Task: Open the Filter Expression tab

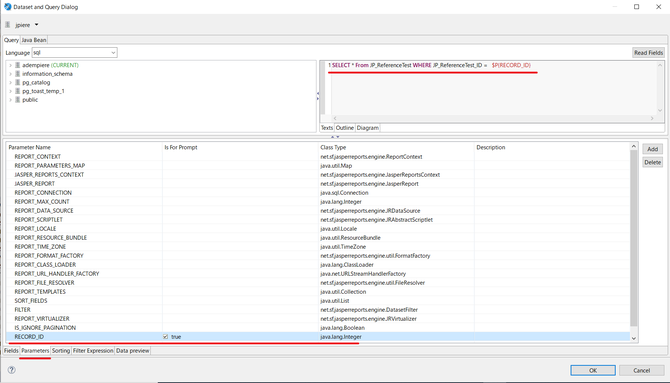Action: pyautogui.click(x=93, y=351)
